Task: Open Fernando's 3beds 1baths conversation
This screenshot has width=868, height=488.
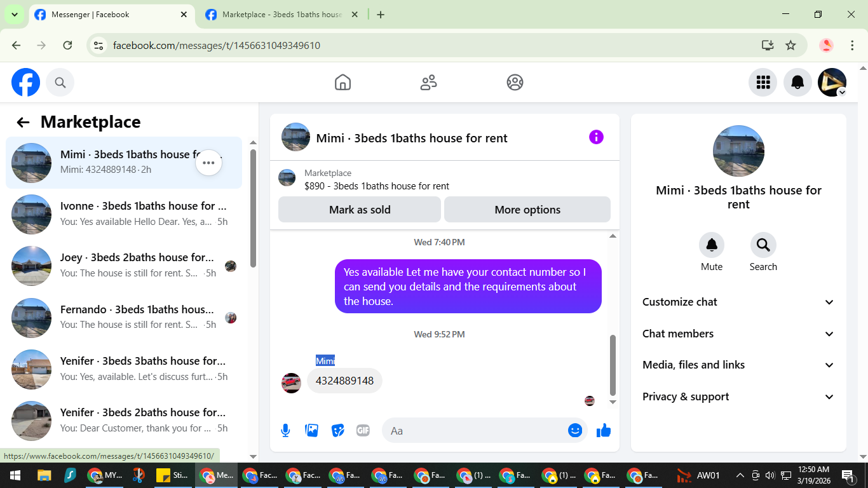Action: (124, 317)
